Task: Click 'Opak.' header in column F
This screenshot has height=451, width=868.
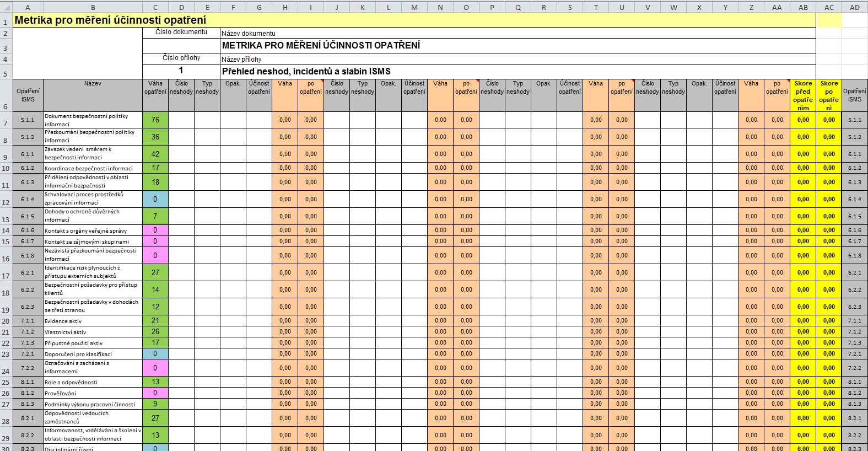Action: click(233, 95)
